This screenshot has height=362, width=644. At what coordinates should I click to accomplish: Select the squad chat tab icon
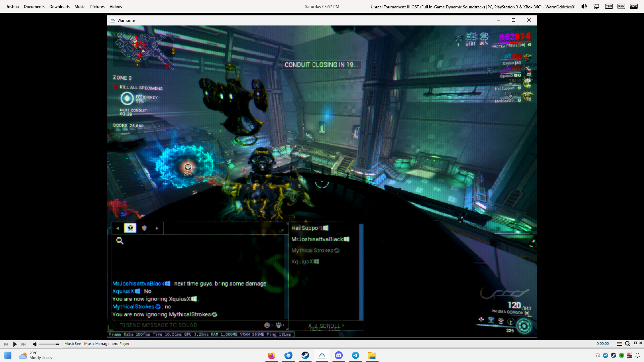[x=130, y=228]
